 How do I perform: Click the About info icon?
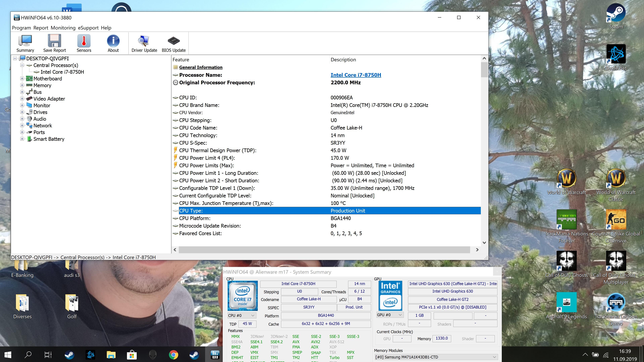(113, 43)
